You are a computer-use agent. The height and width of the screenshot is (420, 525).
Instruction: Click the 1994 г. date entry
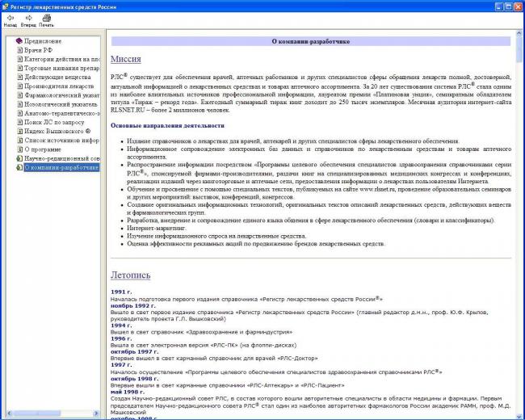121,325
